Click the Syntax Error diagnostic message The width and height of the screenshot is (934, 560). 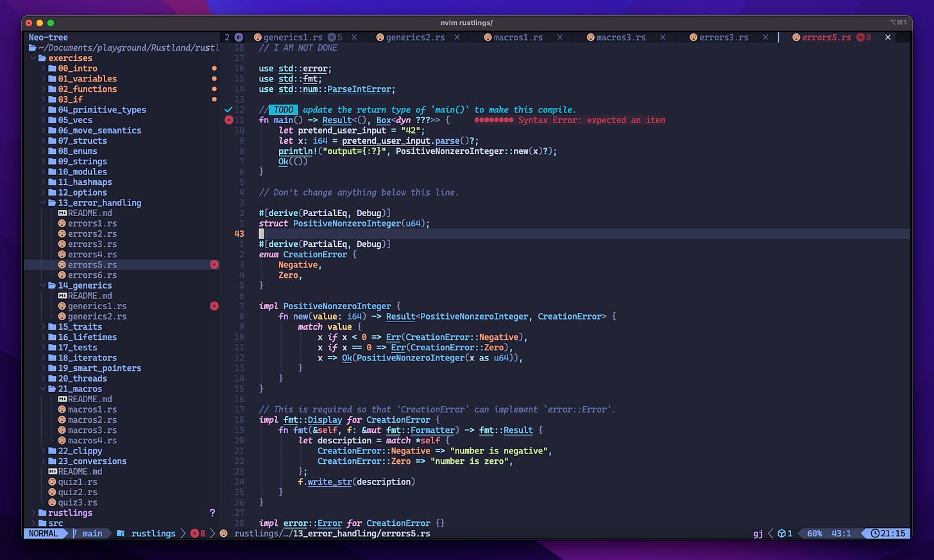591,120
